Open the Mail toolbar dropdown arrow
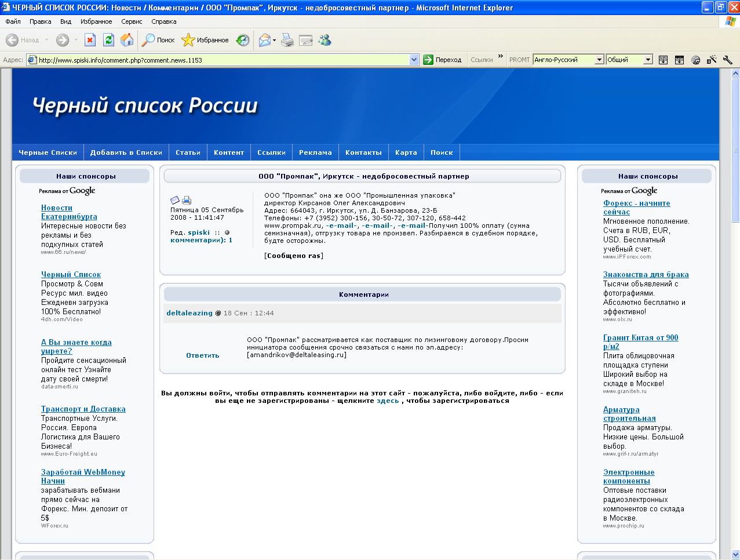Screen dimensions: 740x560 click(274, 40)
